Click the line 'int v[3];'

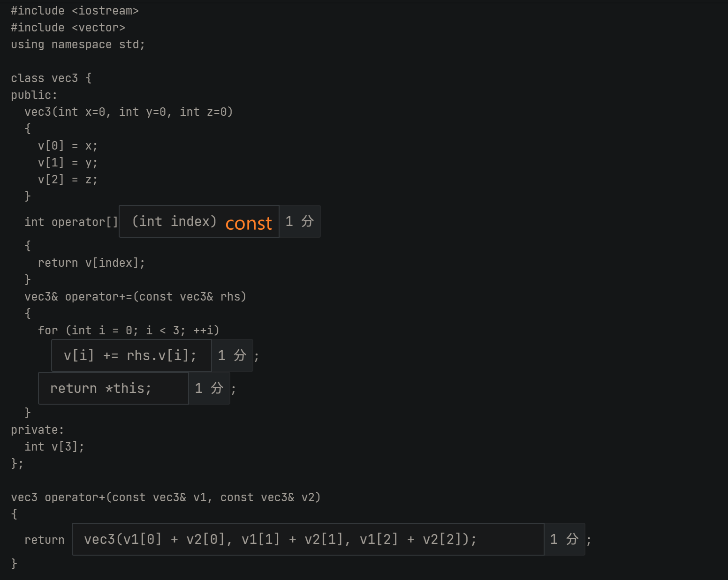point(54,447)
